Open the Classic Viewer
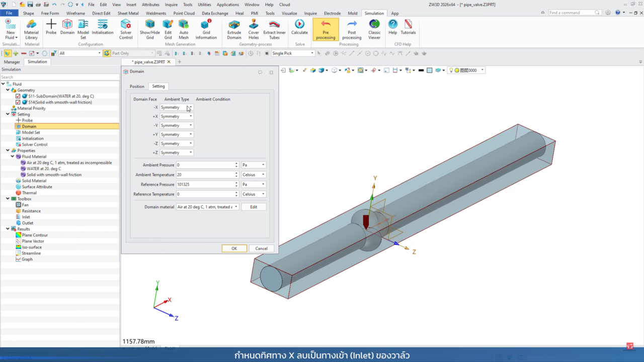 pos(374,29)
